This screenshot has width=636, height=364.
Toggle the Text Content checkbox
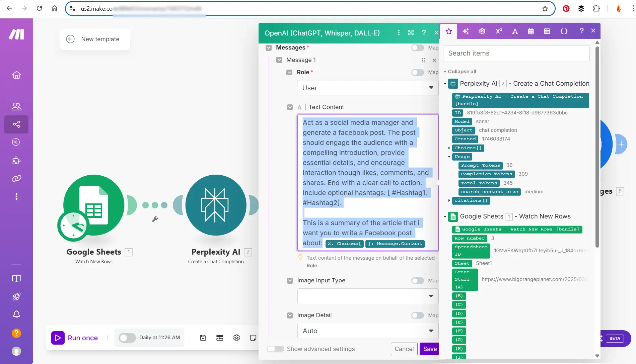290,107
